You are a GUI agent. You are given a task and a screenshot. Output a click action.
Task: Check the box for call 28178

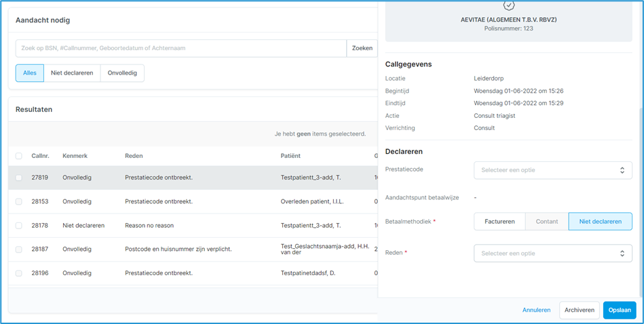[19, 225]
